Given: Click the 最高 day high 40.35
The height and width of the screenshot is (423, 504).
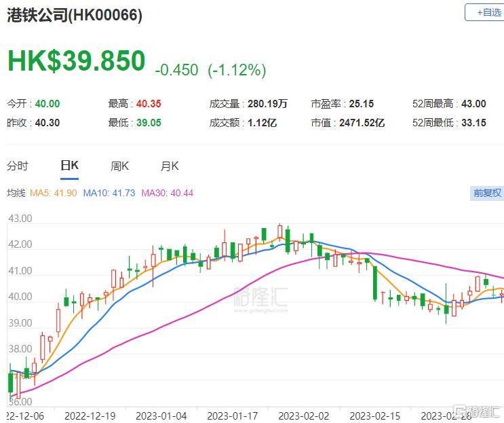Looking at the screenshot, I should pyautogui.click(x=149, y=104).
